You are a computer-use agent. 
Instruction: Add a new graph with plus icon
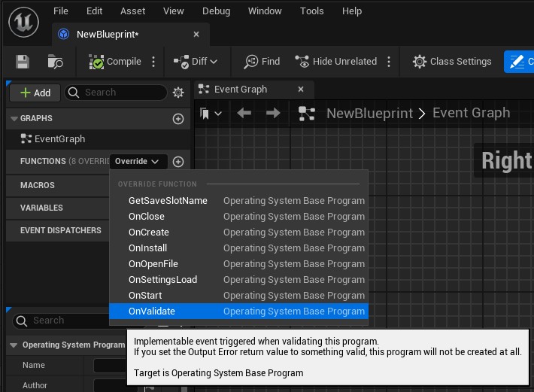tap(178, 119)
